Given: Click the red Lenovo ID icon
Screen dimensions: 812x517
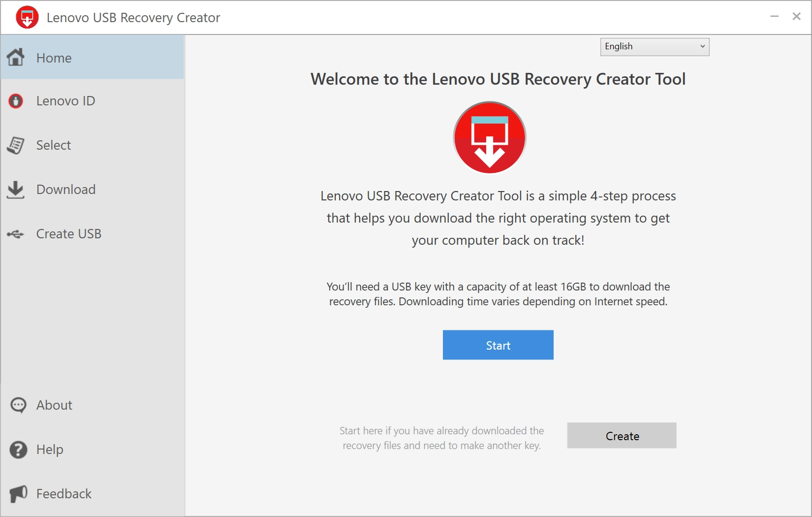Looking at the screenshot, I should click(16, 101).
